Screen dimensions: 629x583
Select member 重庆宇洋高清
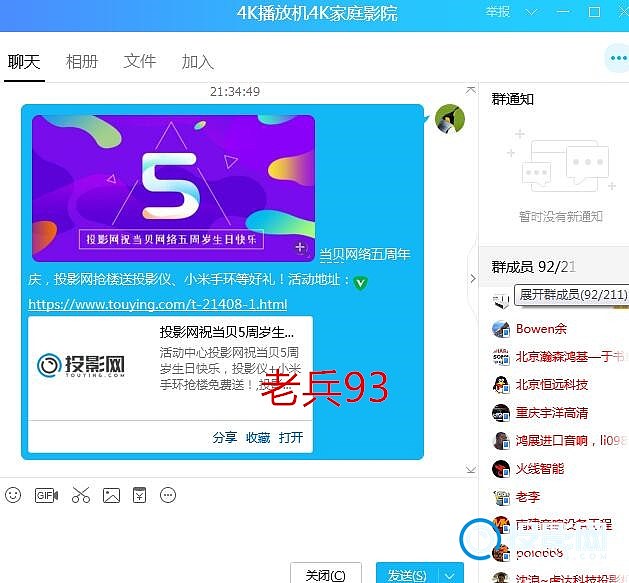[x=552, y=413]
